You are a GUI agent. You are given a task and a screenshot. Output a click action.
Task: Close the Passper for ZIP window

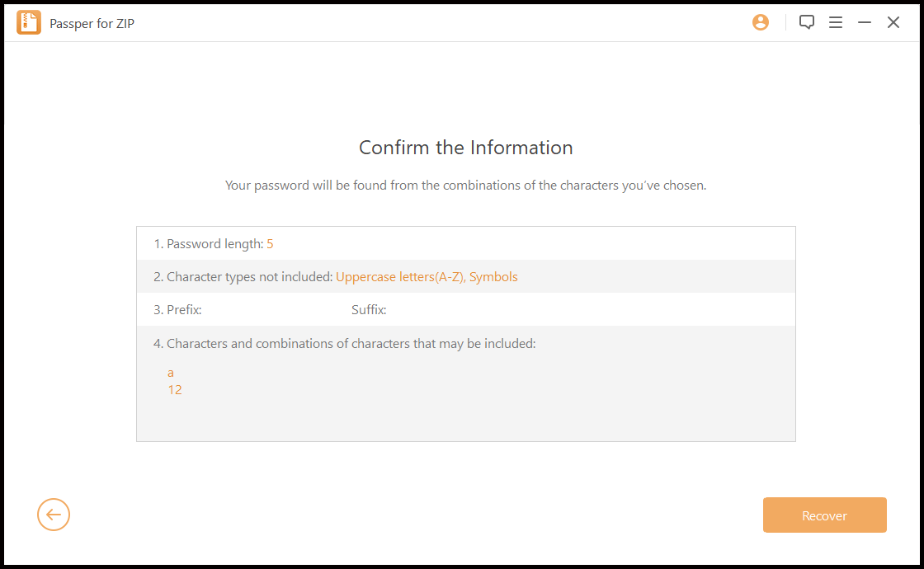[893, 22]
